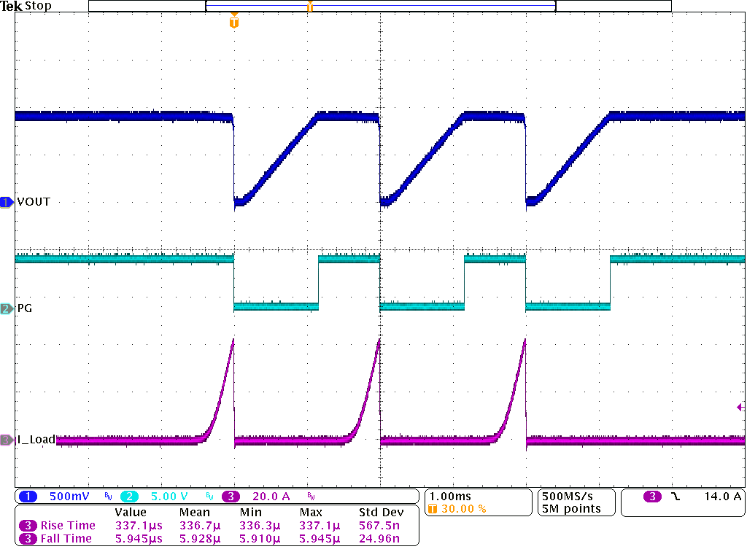Click the trigger level arrow at right edge
The height and width of the screenshot is (560, 747).
740,408
